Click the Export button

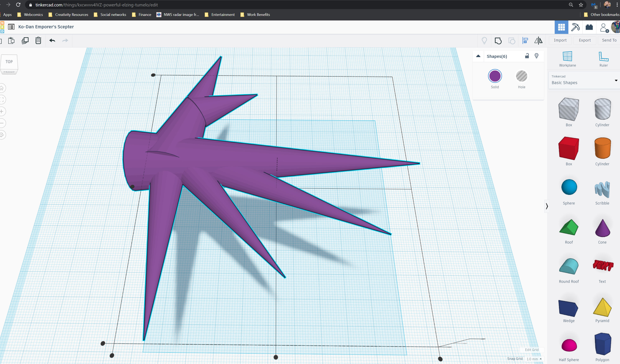click(x=585, y=40)
